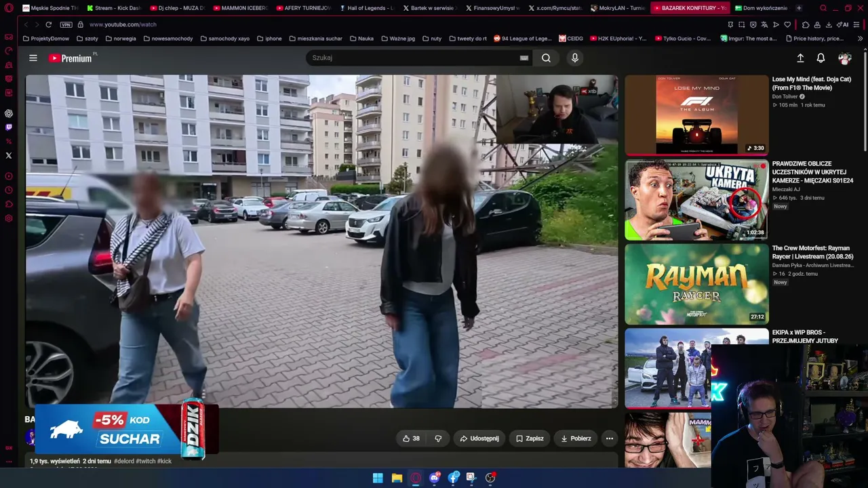
Task: Open the szoty bookmark folder
Action: coord(87,39)
